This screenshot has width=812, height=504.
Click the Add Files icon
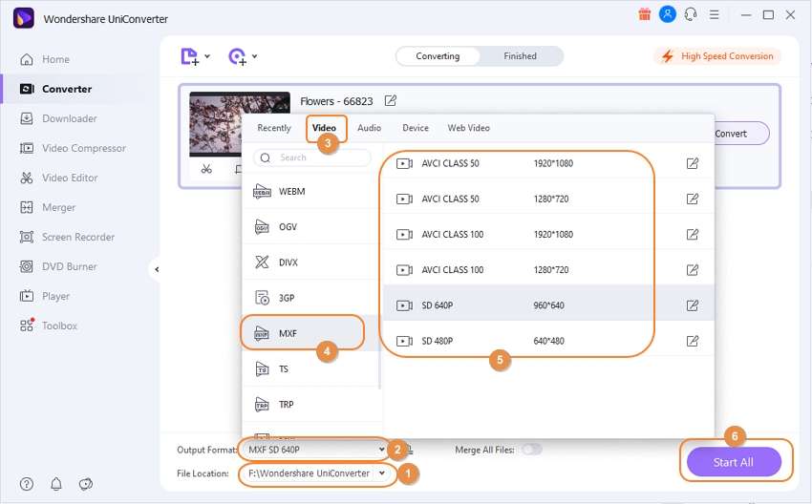[x=189, y=56]
